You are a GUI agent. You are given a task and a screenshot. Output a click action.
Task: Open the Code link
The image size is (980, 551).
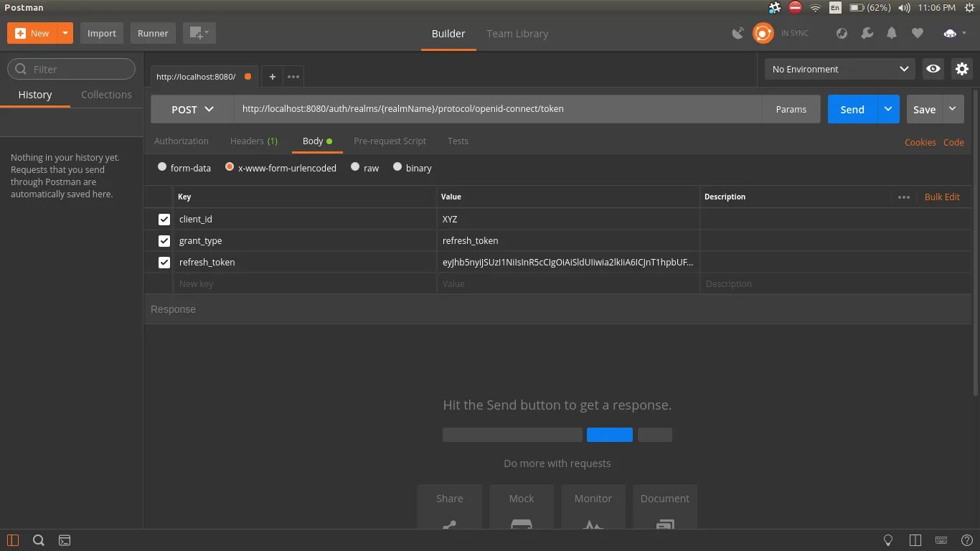[953, 142]
